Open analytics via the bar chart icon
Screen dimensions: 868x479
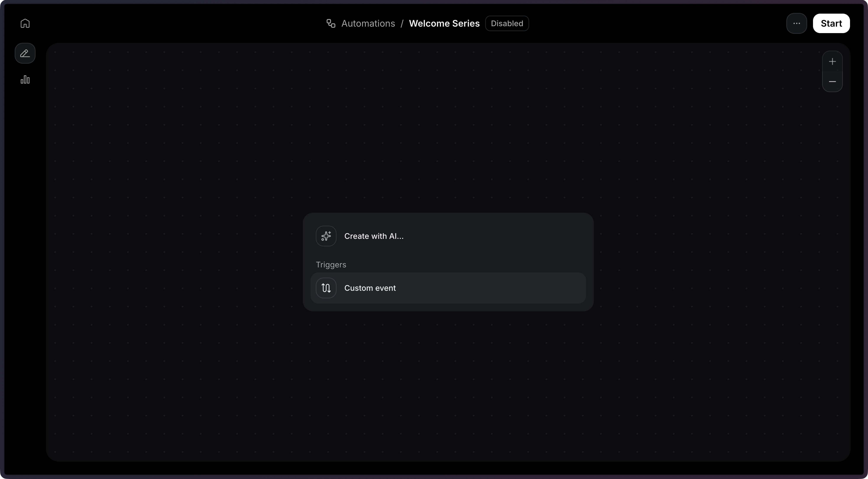click(x=25, y=80)
